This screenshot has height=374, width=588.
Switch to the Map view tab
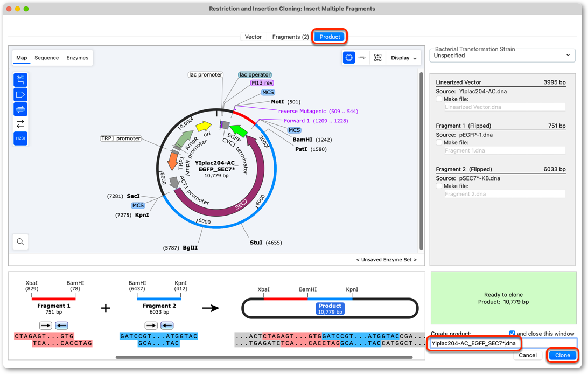tap(22, 58)
